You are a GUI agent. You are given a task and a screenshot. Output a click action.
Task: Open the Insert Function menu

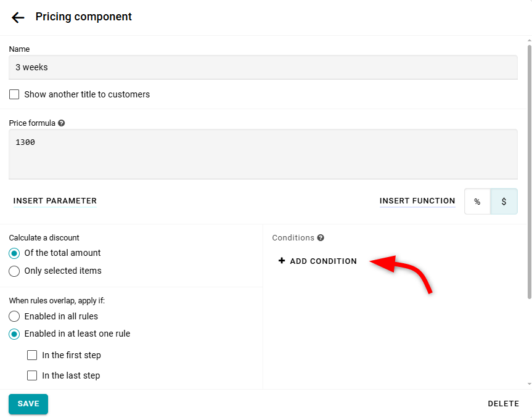tap(417, 201)
